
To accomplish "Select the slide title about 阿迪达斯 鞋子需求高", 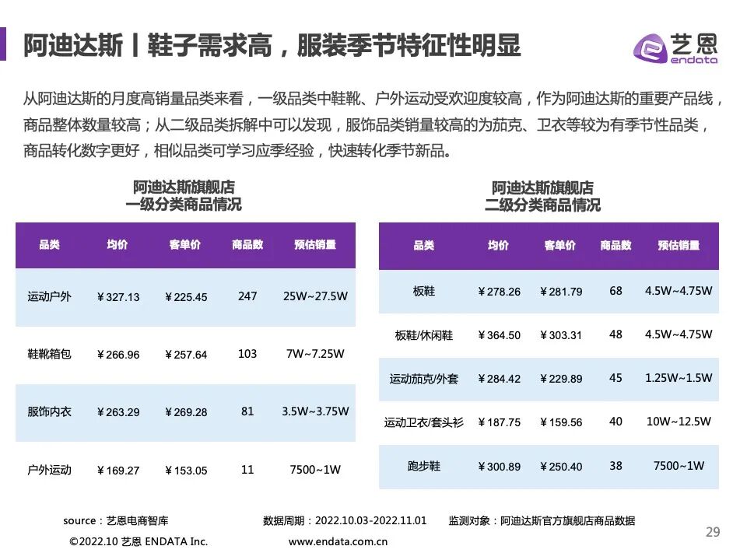I will coord(272,46).
